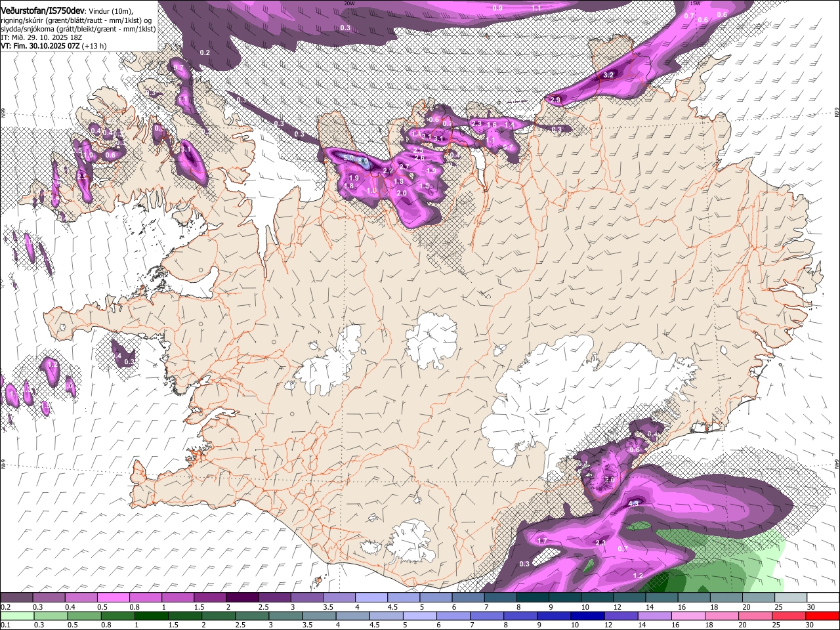Click the '30' label in the upper legend

pos(810,607)
